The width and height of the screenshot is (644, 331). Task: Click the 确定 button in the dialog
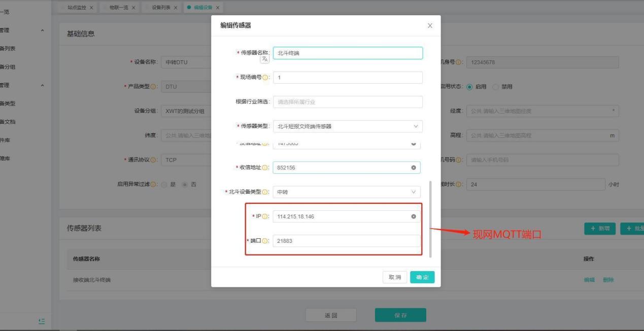point(422,277)
